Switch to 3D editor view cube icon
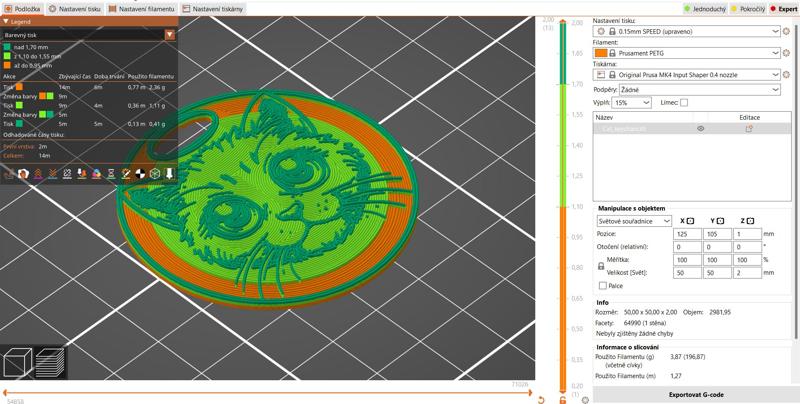Screen dimensions: 800x404 tap(17, 362)
